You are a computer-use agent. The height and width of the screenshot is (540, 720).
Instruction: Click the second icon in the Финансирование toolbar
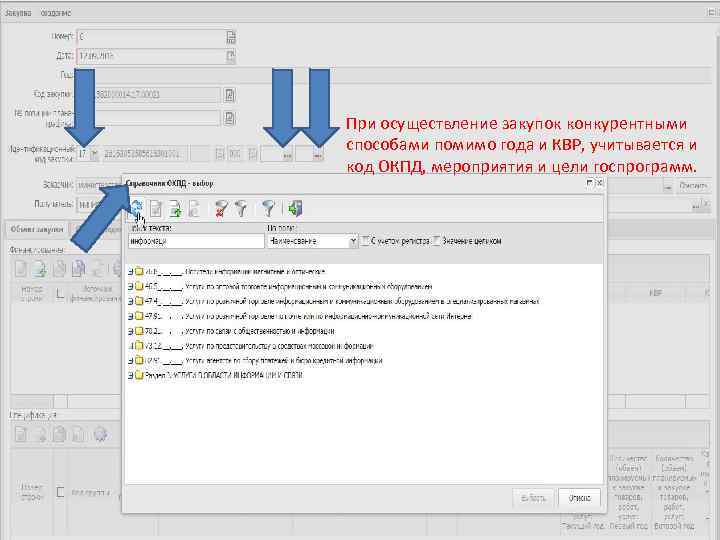tap(40, 269)
